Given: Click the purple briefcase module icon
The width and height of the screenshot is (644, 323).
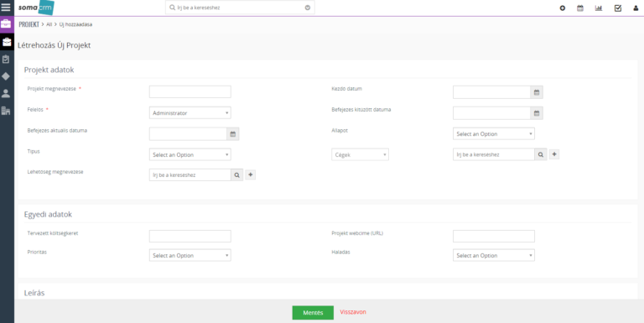Looking at the screenshot, I should point(6,23).
